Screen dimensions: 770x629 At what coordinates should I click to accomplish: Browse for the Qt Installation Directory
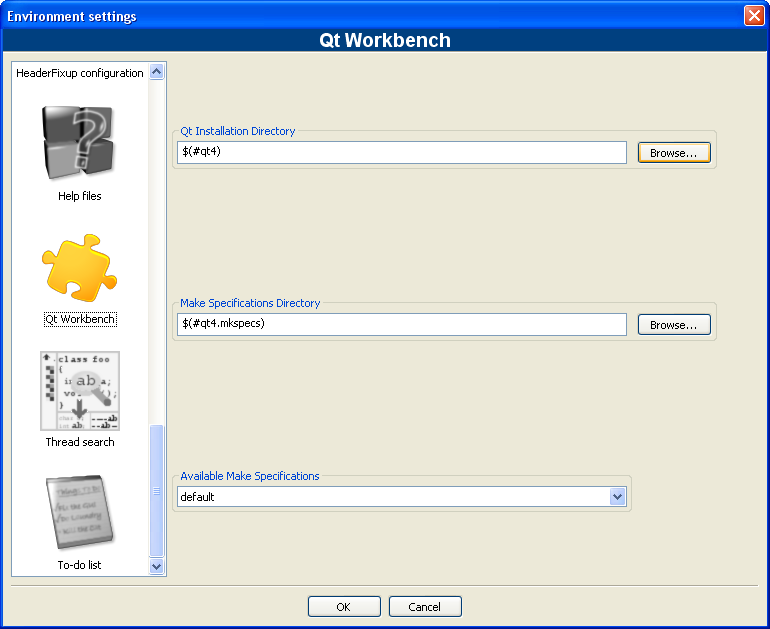pyautogui.click(x=674, y=153)
